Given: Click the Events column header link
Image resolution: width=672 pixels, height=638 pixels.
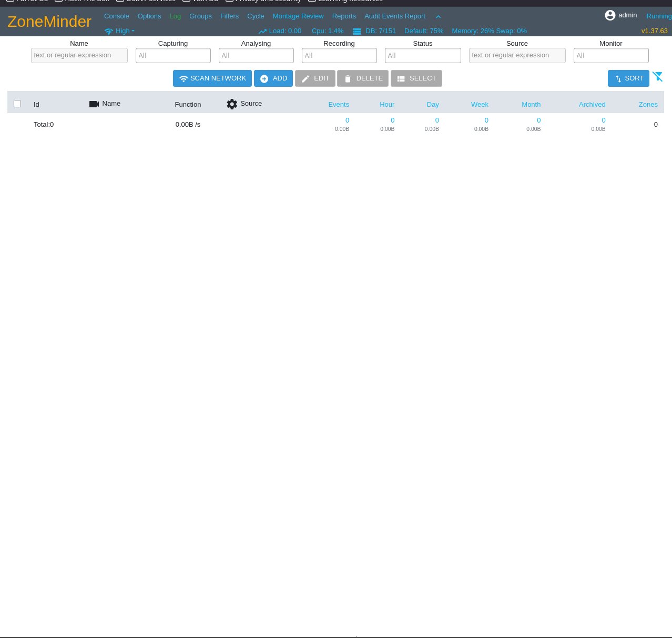Looking at the screenshot, I should 339,105.
